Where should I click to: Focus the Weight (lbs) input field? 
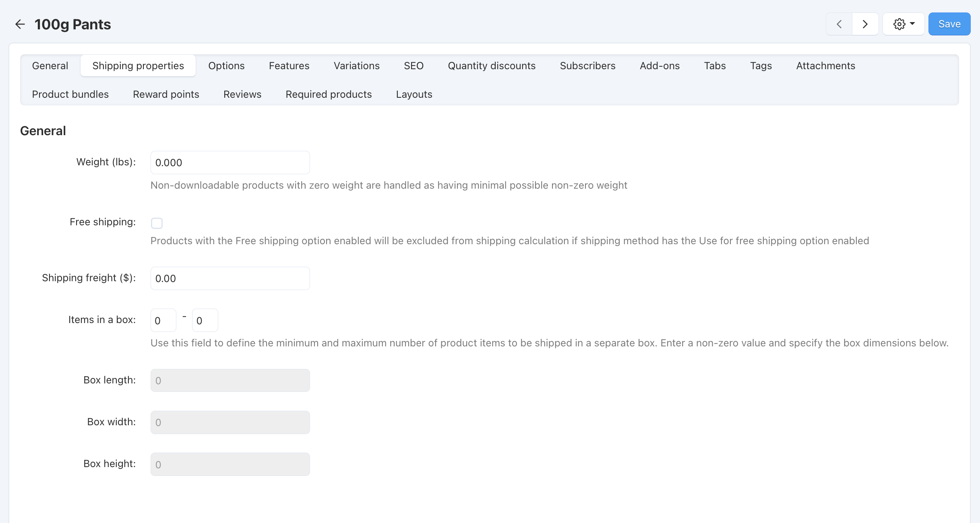click(x=230, y=163)
